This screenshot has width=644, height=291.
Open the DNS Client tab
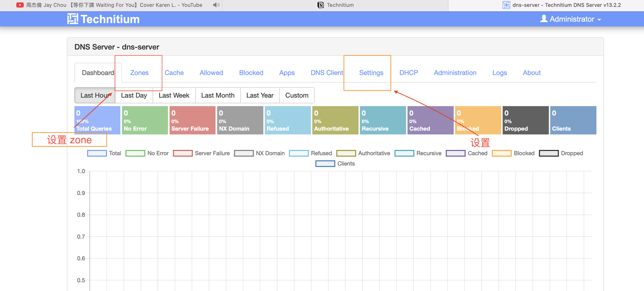pos(327,73)
